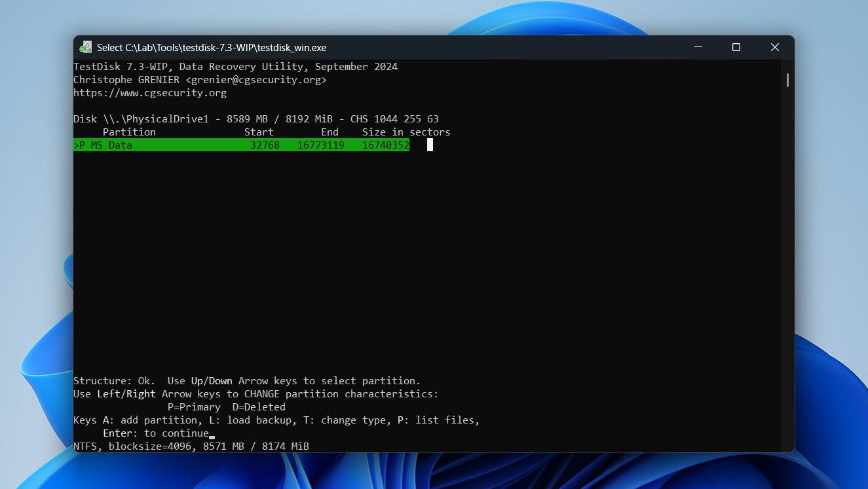This screenshot has height=489, width=868.
Task: Click the Start column header
Action: point(259,132)
